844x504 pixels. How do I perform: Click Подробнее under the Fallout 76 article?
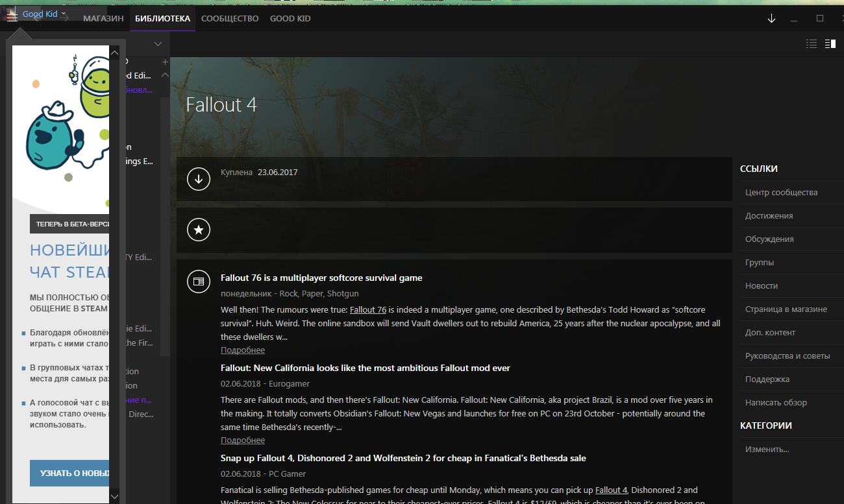tap(243, 350)
